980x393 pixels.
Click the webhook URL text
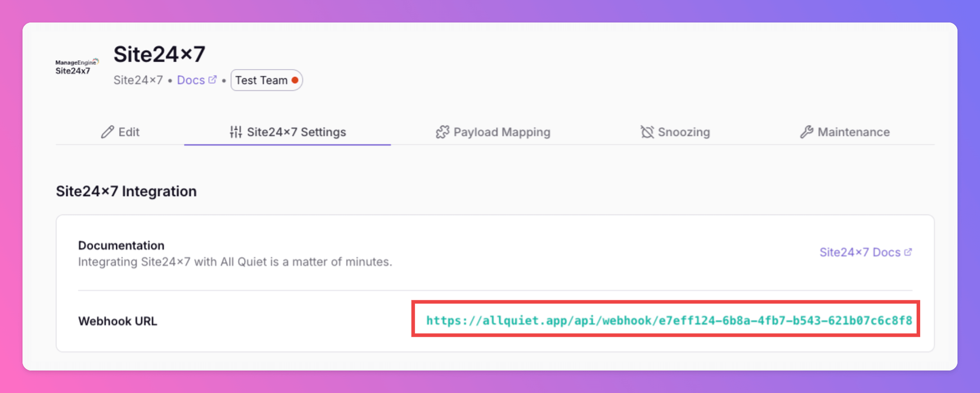pyautogui.click(x=669, y=320)
